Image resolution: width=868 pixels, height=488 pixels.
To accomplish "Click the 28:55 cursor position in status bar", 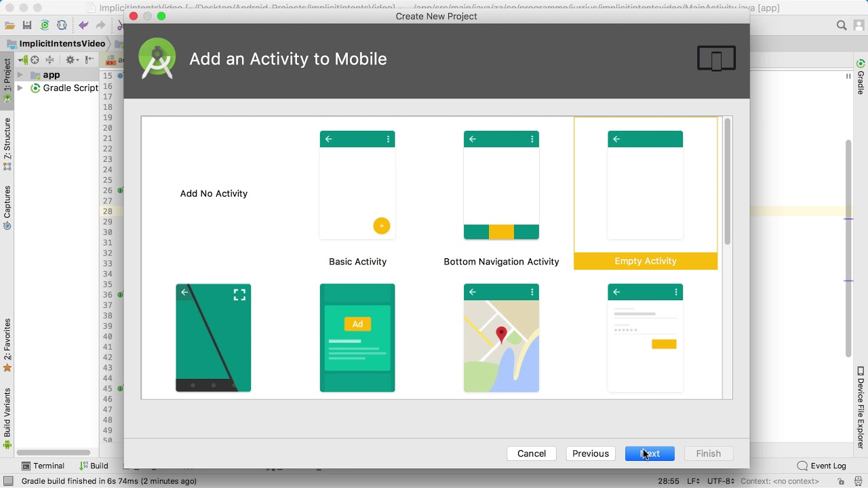I will coord(669,481).
